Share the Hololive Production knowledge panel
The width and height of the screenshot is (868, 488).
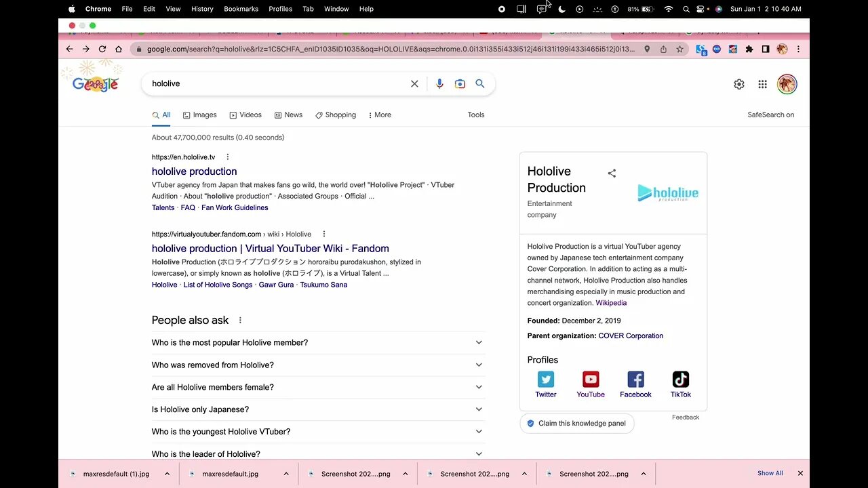click(x=612, y=174)
